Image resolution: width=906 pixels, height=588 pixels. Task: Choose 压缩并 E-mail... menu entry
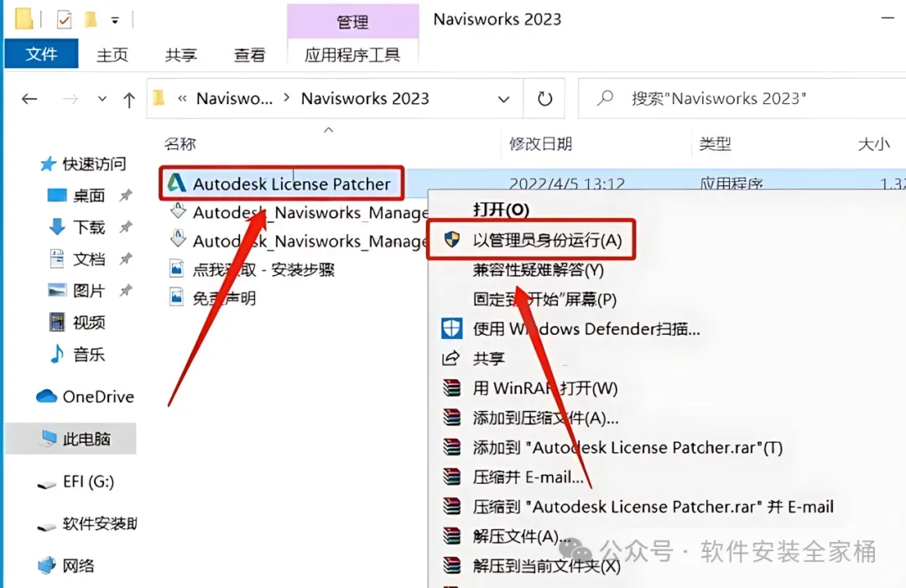[528, 477]
